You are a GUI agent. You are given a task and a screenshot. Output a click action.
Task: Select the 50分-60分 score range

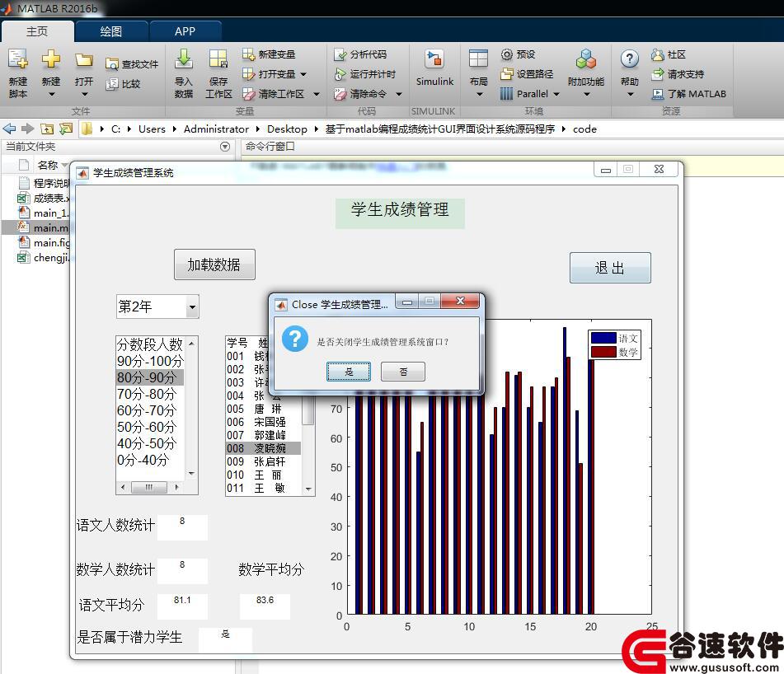(x=150, y=427)
